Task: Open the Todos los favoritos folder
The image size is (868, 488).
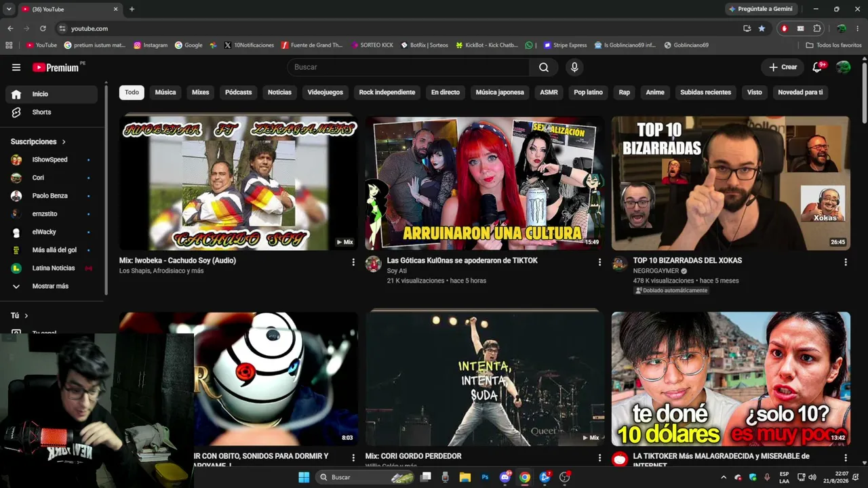Action: pyautogui.click(x=833, y=45)
